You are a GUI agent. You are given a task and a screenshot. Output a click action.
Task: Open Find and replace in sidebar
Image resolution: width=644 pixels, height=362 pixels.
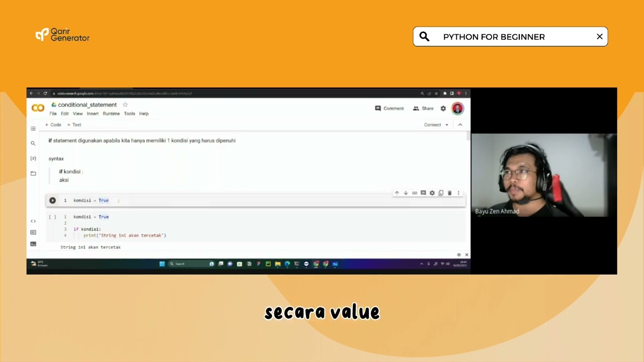point(33,143)
